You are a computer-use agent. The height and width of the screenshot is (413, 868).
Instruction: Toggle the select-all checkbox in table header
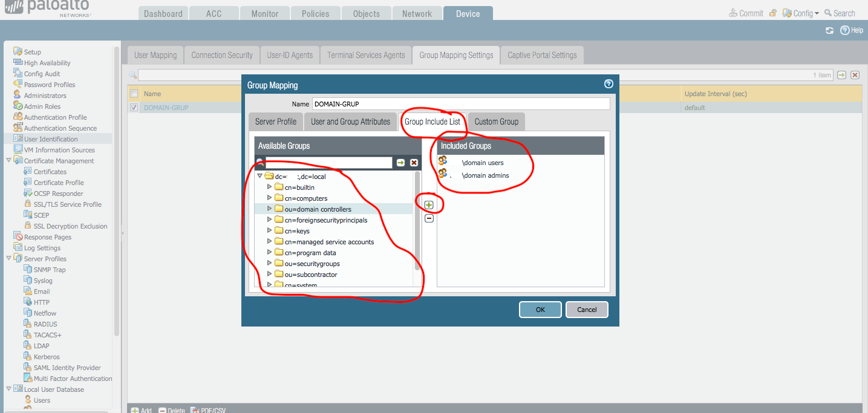(x=134, y=94)
